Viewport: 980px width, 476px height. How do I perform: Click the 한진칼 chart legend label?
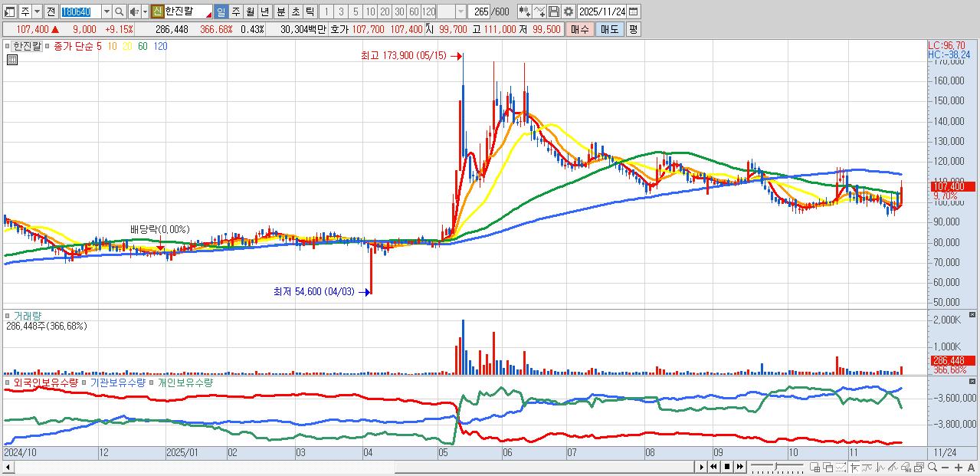[26, 46]
